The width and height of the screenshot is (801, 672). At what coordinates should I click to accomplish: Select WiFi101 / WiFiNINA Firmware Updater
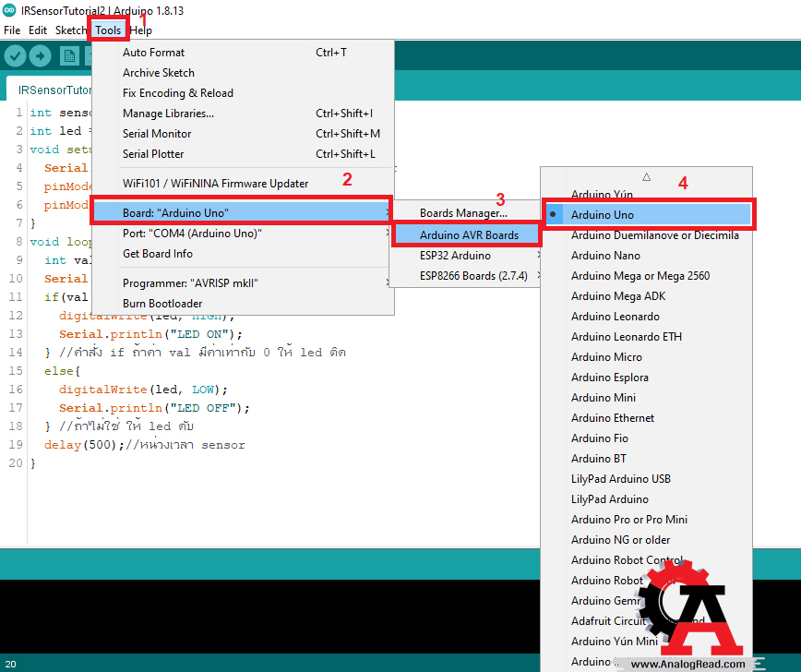(242, 184)
